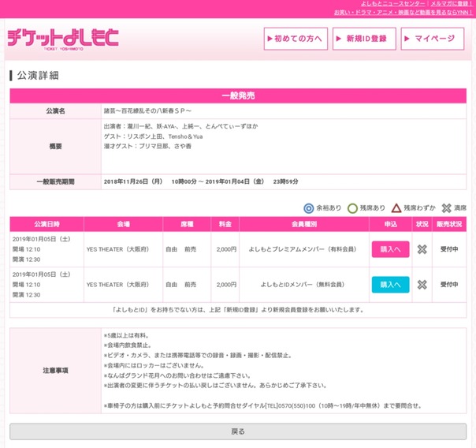Click 漫才ゲスト line with プリマ旦那
The image size is (476, 448).
click(x=147, y=147)
